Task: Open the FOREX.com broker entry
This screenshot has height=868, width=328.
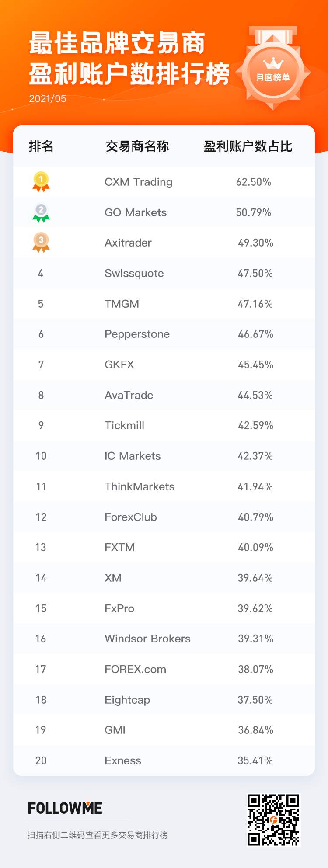Action: pos(135,669)
